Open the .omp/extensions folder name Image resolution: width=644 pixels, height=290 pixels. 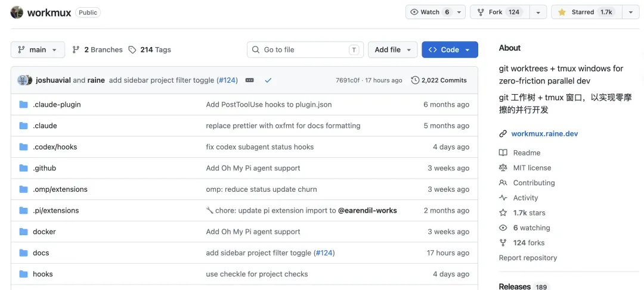point(60,189)
